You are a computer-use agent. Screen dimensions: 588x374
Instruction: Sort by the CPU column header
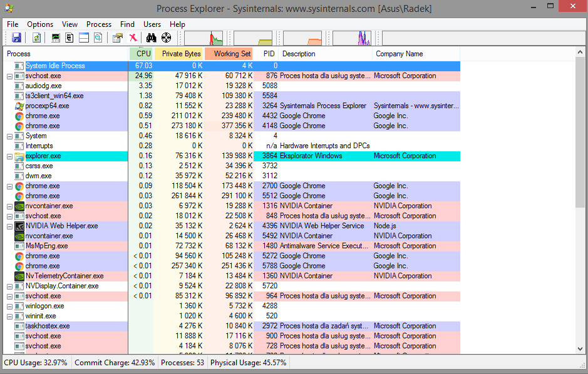click(141, 54)
